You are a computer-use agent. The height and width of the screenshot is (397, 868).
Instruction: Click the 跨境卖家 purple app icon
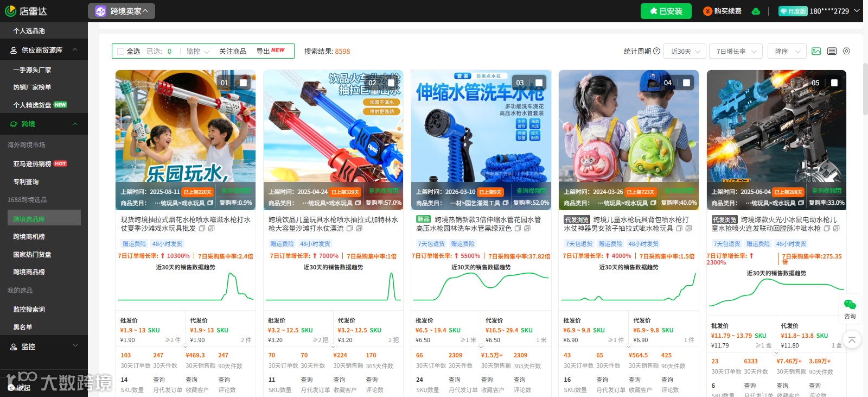click(100, 11)
